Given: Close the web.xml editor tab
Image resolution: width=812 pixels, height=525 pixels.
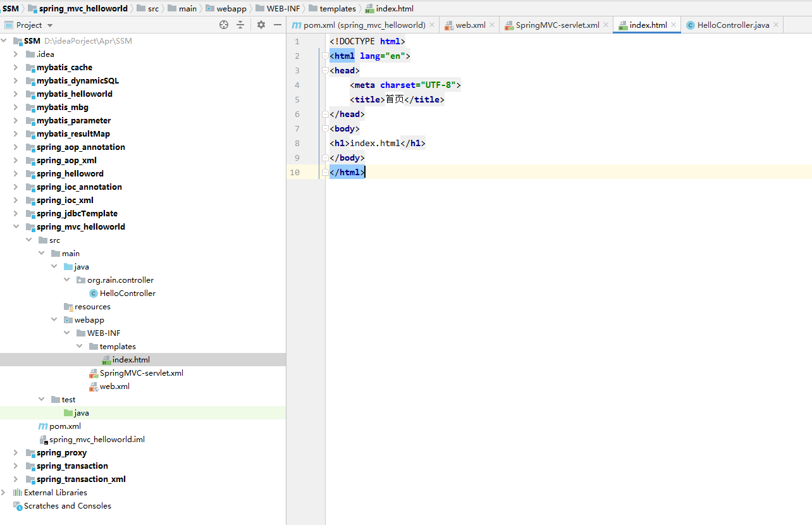Looking at the screenshot, I should point(492,25).
